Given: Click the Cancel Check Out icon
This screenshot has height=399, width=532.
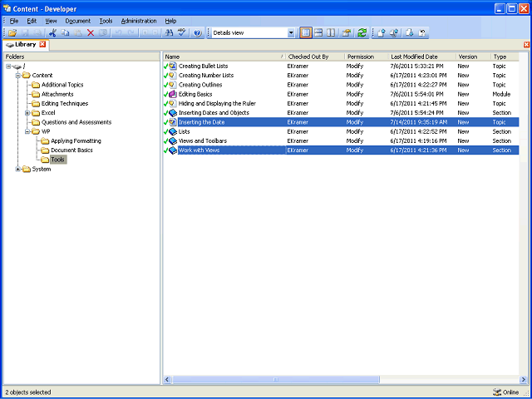Looking at the screenshot, I should 422,33.
